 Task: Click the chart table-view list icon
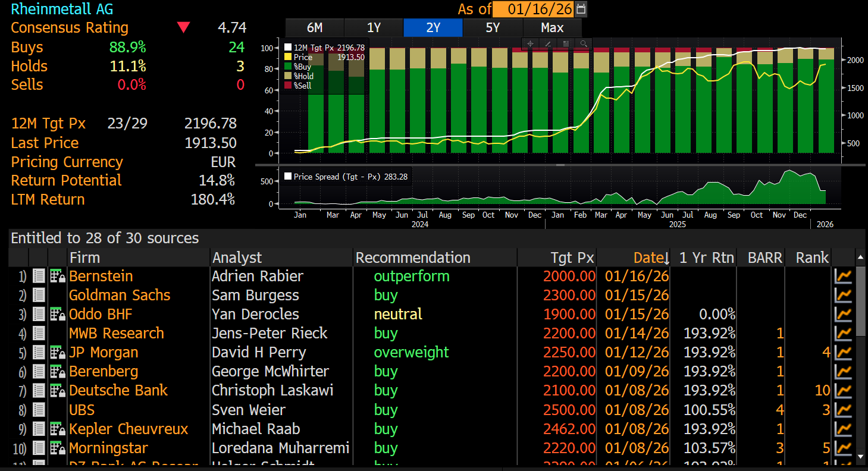coord(566,43)
